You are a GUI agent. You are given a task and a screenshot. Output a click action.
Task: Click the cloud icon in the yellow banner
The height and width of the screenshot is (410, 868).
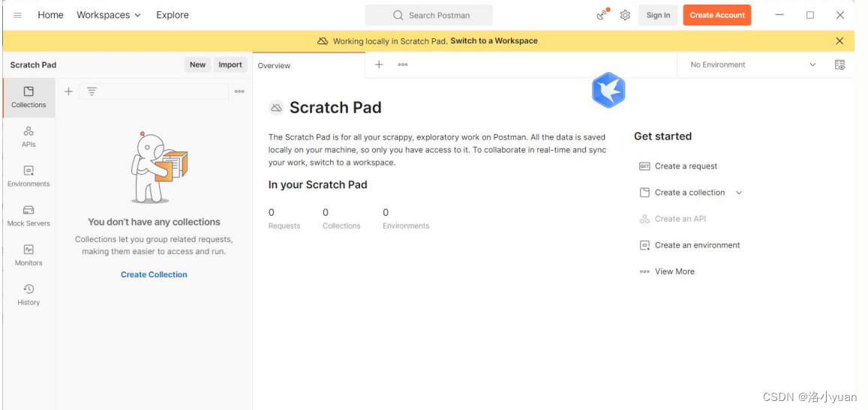(323, 41)
